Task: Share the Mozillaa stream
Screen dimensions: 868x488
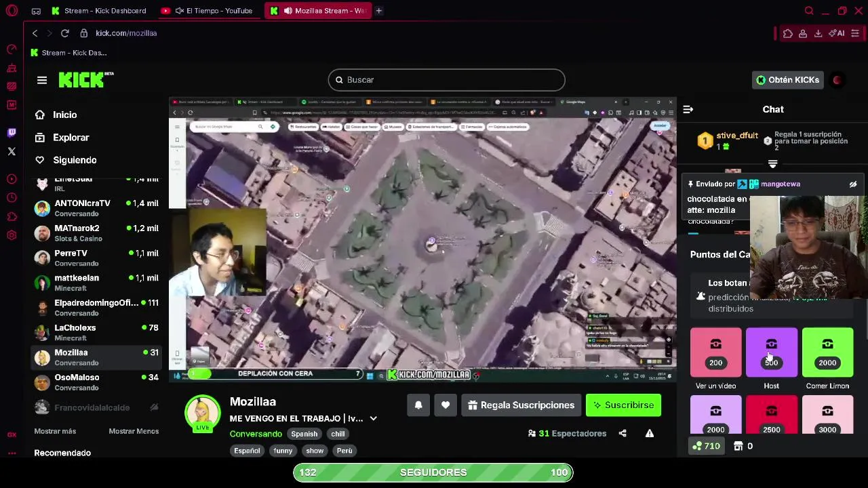Action: [623, 434]
